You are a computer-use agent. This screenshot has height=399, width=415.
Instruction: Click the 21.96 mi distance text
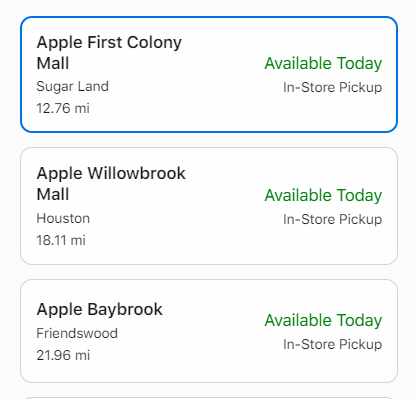63,355
